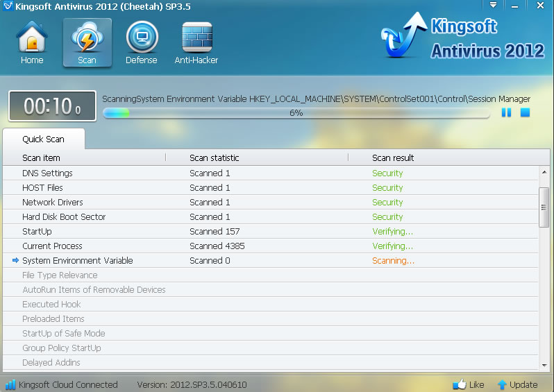Select the Group Policy StartUp row
Viewport: 554px width, 392px height.
pyautogui.click(x=270, y=348)
